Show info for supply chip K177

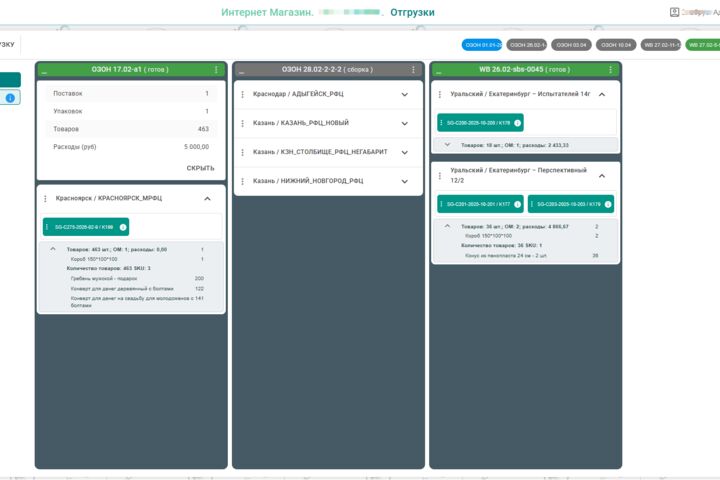click(518, 204)
